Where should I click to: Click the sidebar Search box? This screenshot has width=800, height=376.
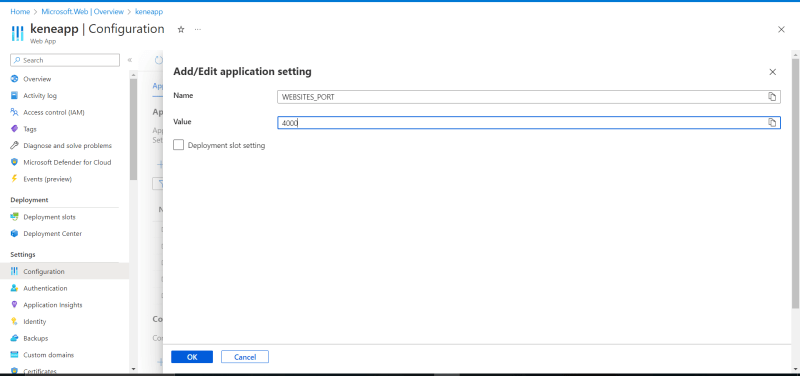tap(65, 60)
